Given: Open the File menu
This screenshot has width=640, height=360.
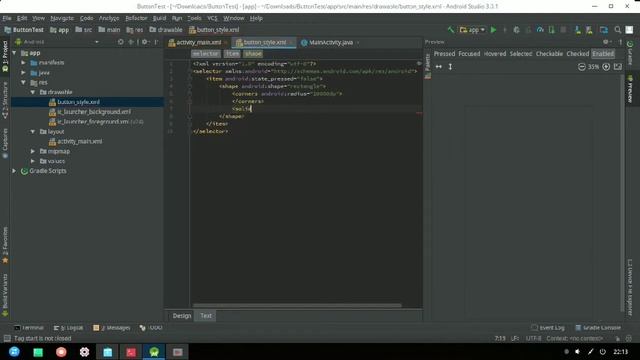Looking at the screenshot, I should tap(7, 18).
